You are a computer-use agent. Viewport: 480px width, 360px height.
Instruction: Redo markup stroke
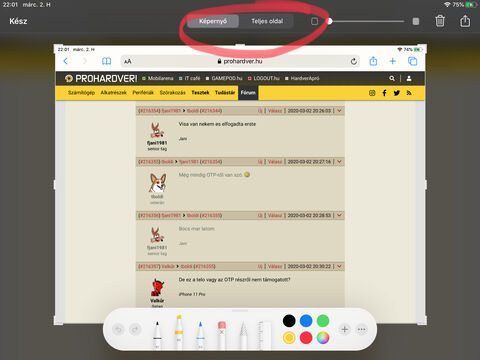point(135,330)
